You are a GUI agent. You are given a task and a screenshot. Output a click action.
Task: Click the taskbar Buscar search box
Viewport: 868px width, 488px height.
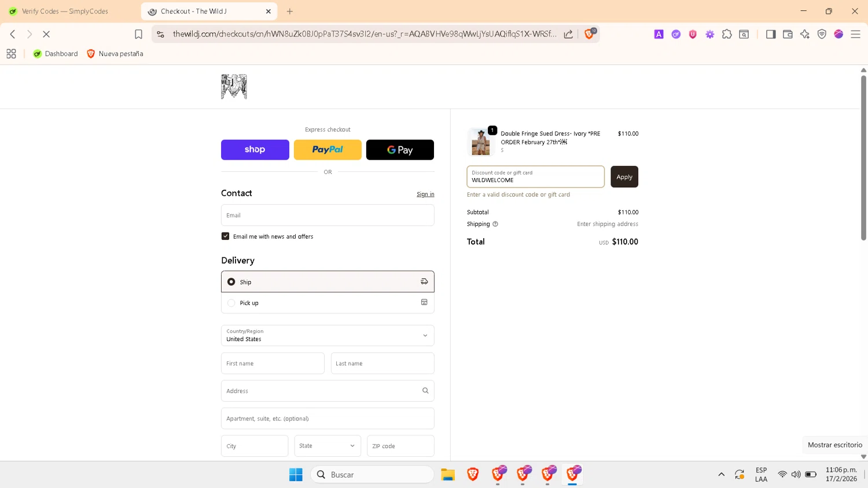click(x=372, y=475)
